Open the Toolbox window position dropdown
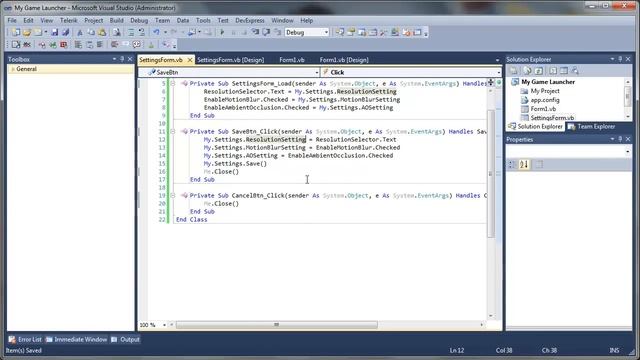This screenshot has width=640, height=360. [x=114, y=59]
